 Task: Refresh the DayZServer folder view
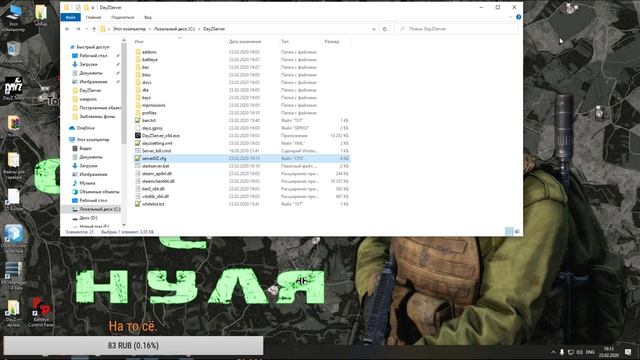[x=384, y=29]
